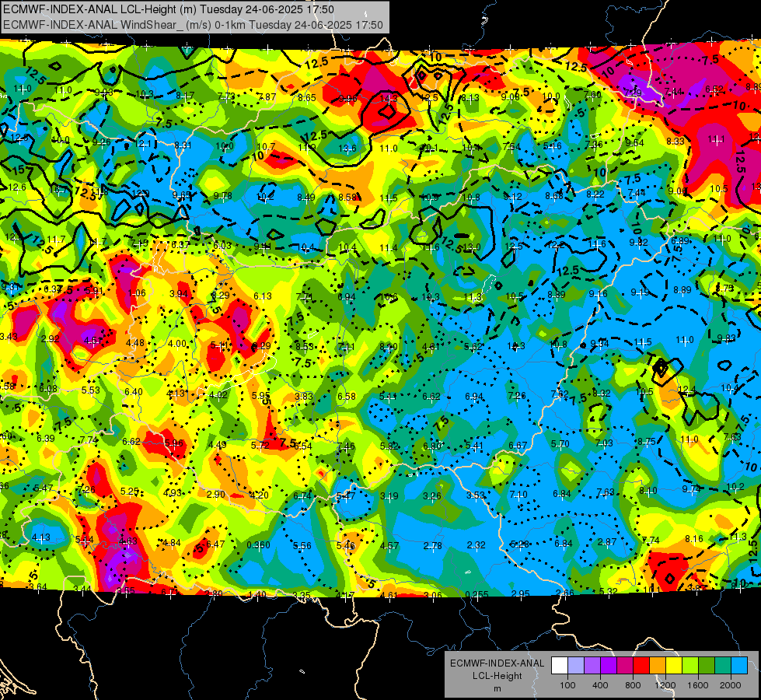Click the grid value 4.20
The height and width of the screenshot is (700, 761).
click(259, 495)
